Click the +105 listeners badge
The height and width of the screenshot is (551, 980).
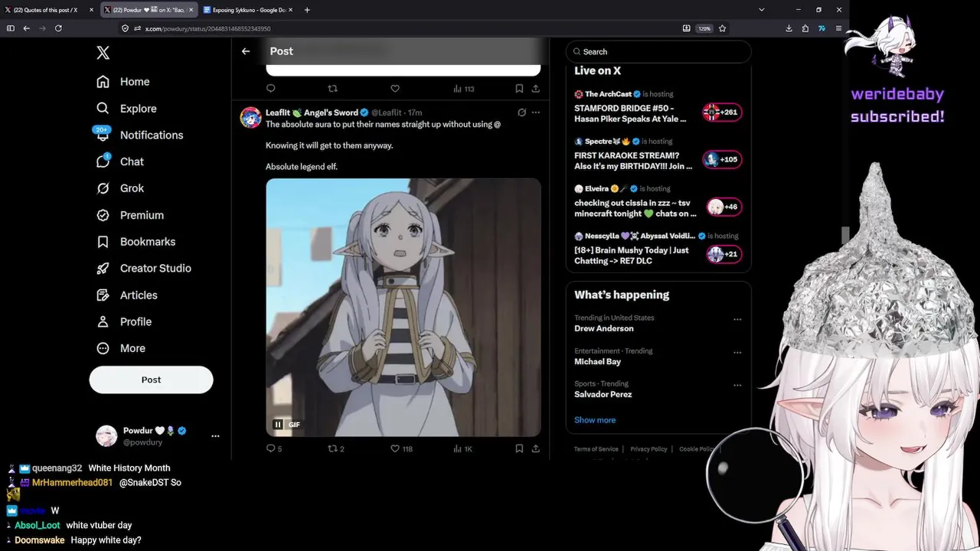[x=722, y=160]
